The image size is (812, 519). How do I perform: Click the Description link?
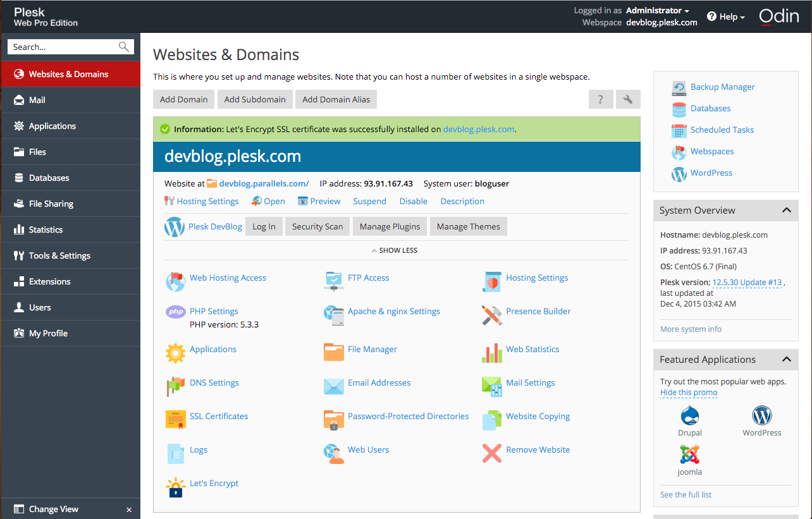pyautogui.click(x=462, y=201)
